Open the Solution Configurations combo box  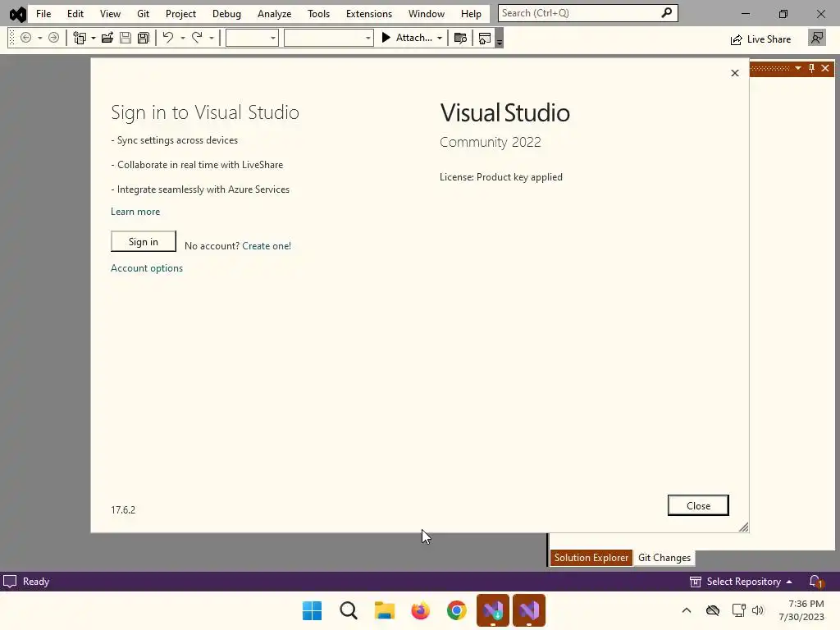[252, 38]
